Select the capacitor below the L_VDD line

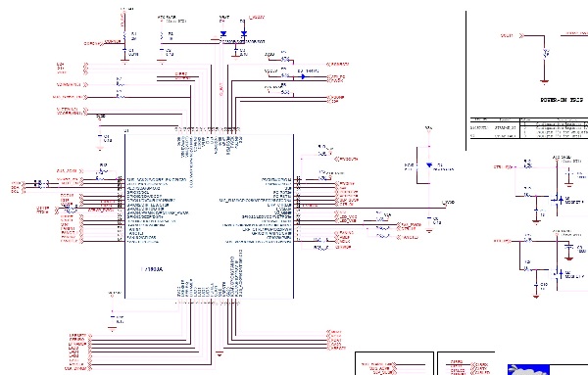click(x=428, y=220)
